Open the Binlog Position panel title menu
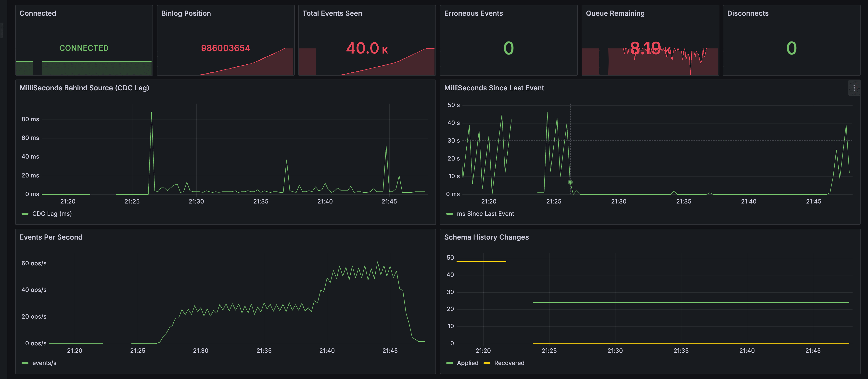The width and height of the screenshot is (868, 379). click(x=186, y=14)
